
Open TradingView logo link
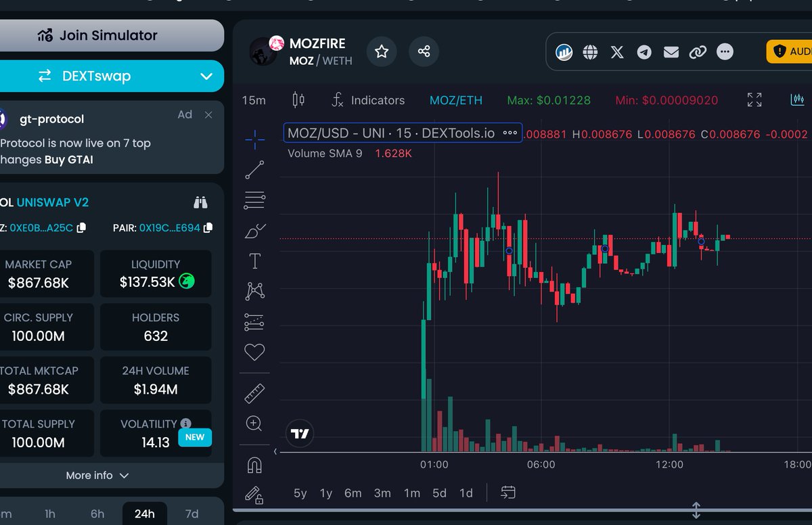coord(300,434)
